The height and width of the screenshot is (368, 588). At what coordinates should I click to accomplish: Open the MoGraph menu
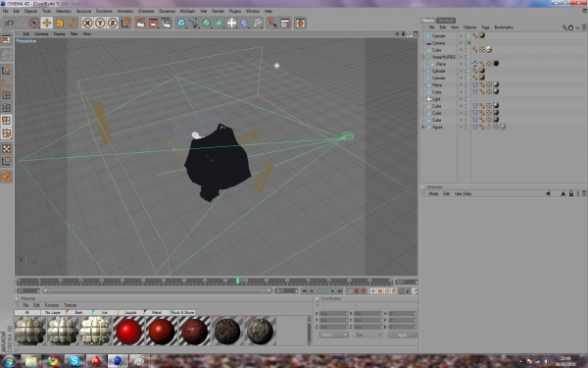click(187, 11)
